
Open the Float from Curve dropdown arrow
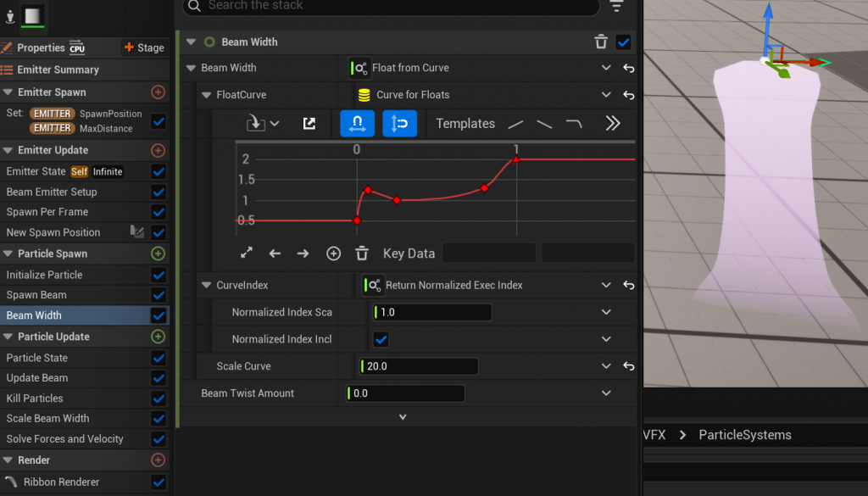point(606,68)
